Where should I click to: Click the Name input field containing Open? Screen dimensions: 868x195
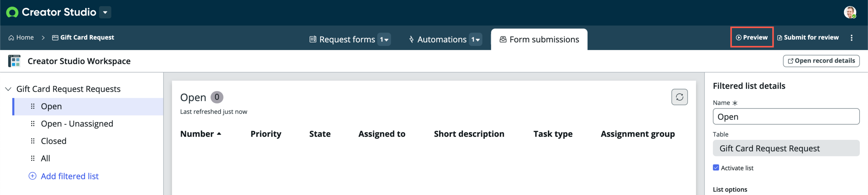coord(786,116)
